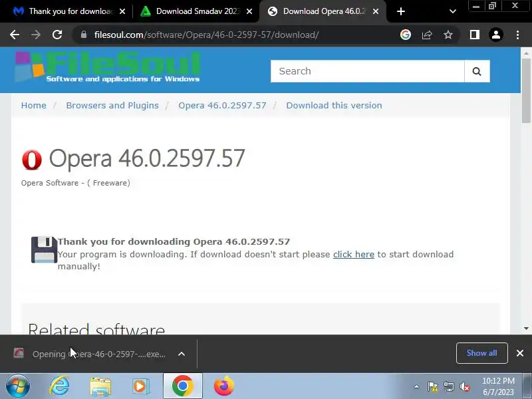Show hidden system tray icons
The height and width of the screenshot is (399, 532).
pos(416,386)
